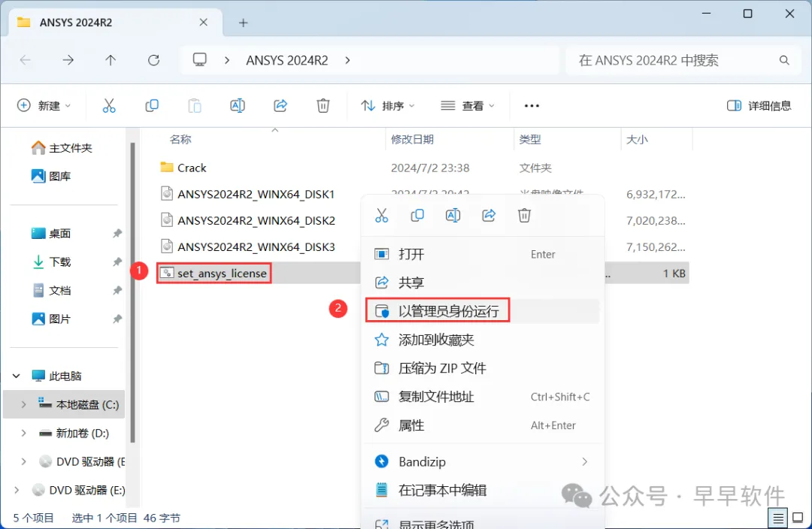Screen dimensions: 812x529
Task: Open the three-dots more options menu
Action: coord(532,106)
